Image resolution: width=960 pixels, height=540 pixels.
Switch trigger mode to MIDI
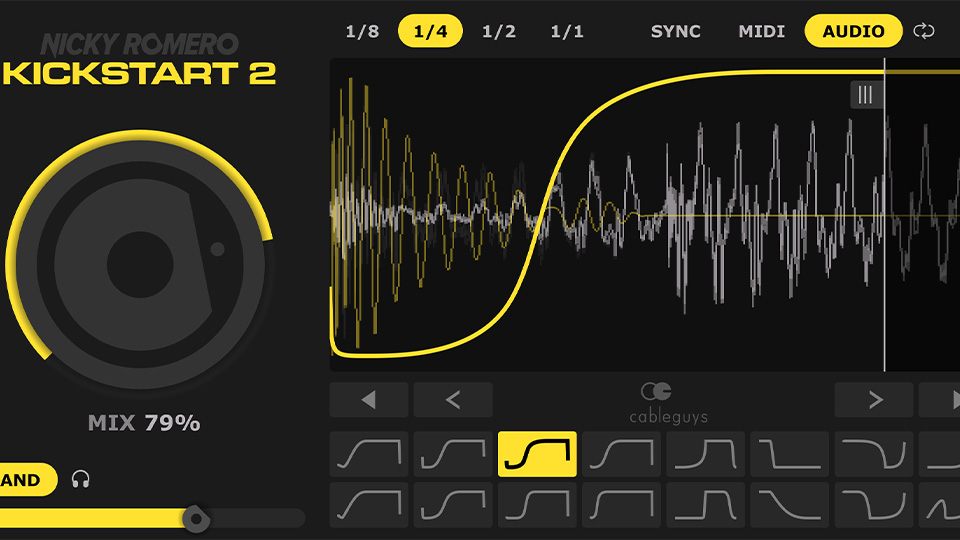[x=762, y=31]
